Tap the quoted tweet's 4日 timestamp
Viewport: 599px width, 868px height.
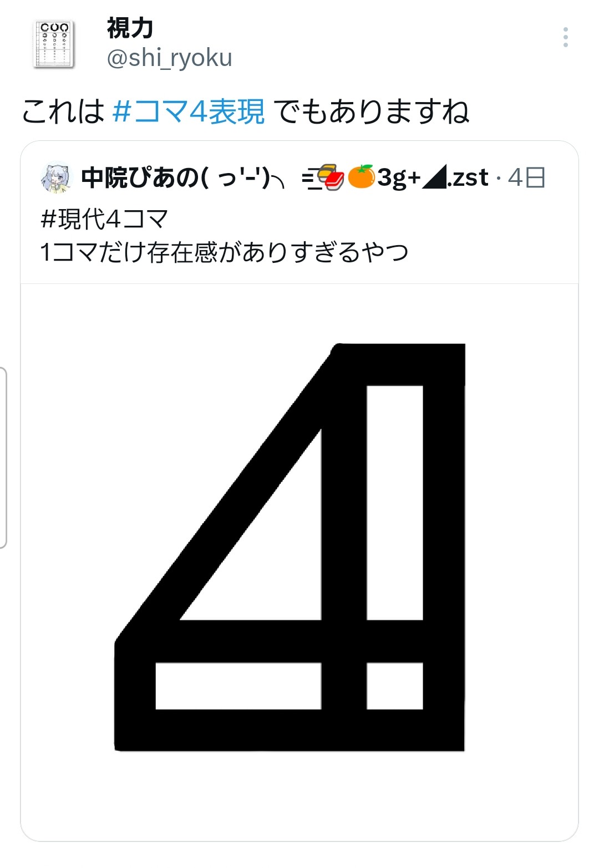(x=526, y=178)
